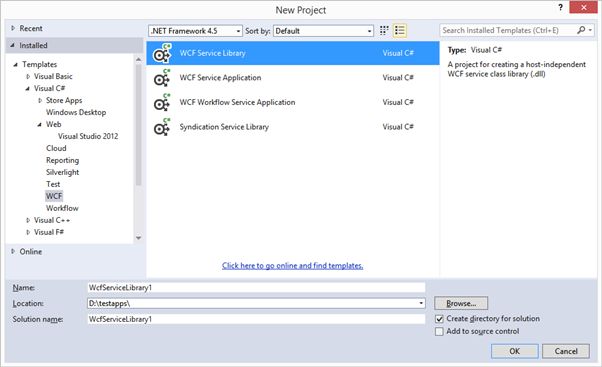
Task: Click the tree scrollbar down arrow
Action: (139, 238)
